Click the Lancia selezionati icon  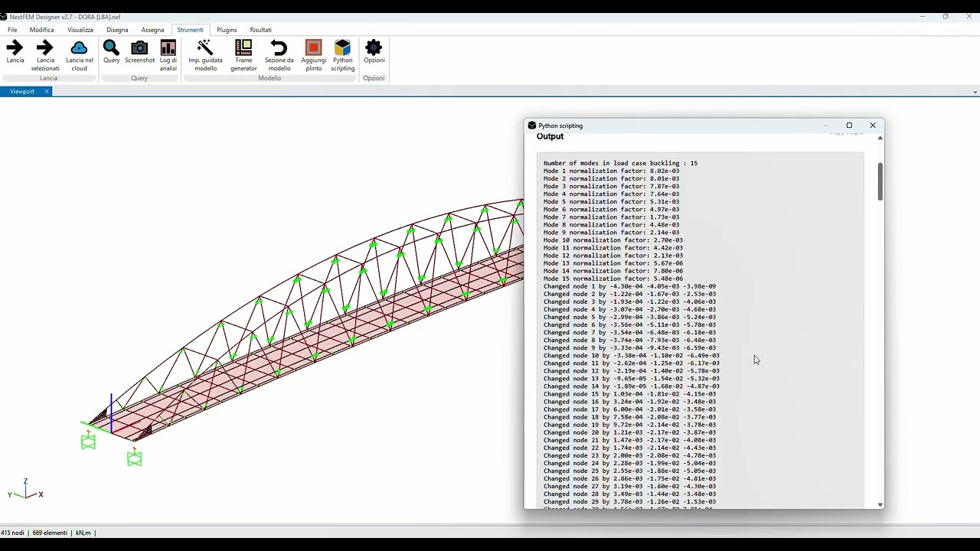point(45,56)
